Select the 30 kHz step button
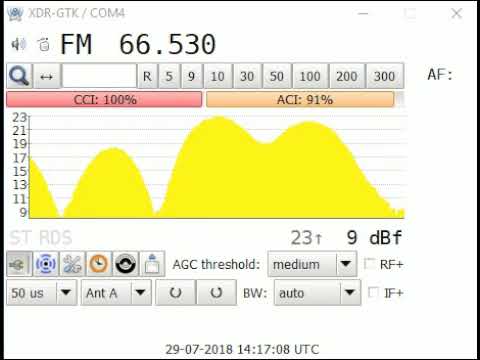 (x=247, y=76)
